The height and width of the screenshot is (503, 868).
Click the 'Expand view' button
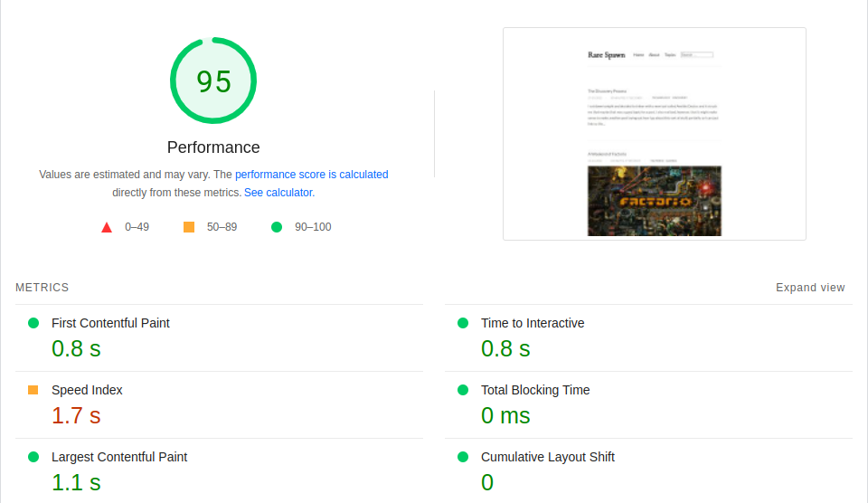(810, 288)
